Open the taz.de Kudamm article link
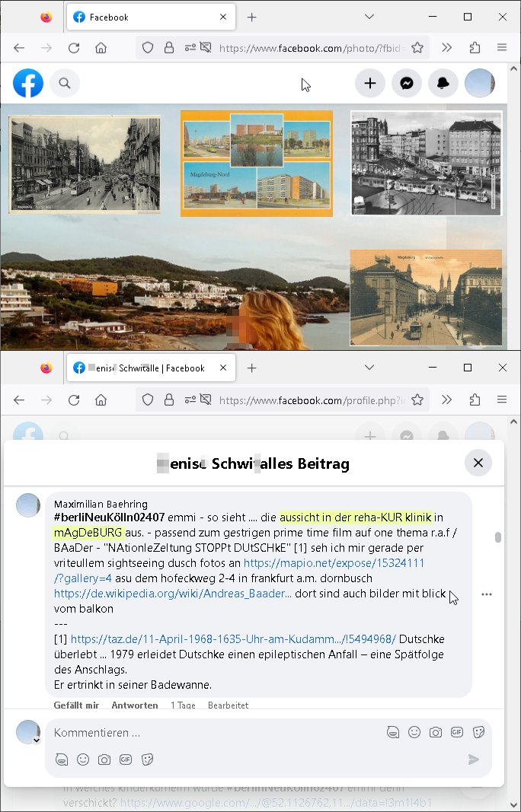Viewport: 521px width, 812px height. point(233,639)
